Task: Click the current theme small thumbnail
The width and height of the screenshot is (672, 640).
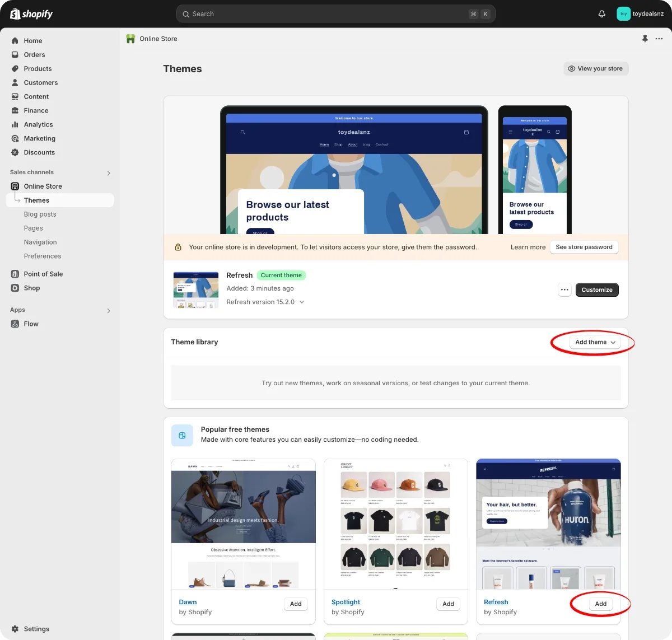Action: (x=196, y=290)
